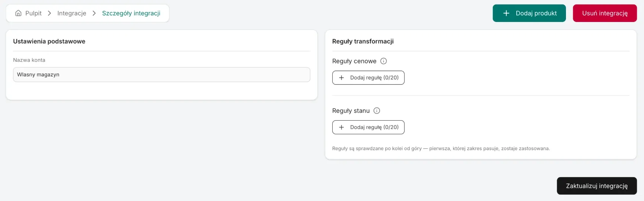644x201 pixels.
Task: Add a stock rule under Reguły stanu
Action: point(368,127)
